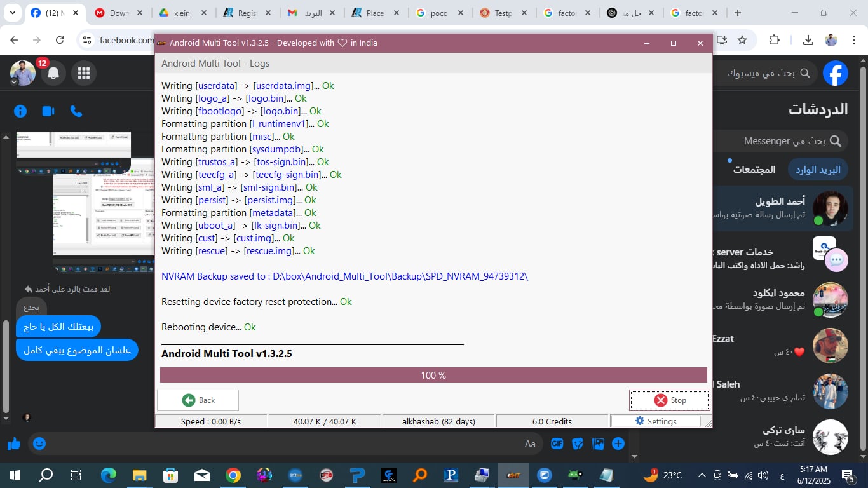Click the Formatting partition [metadata] log line
The width and height of the screenshot is (868, 488).
click(238, 213)
